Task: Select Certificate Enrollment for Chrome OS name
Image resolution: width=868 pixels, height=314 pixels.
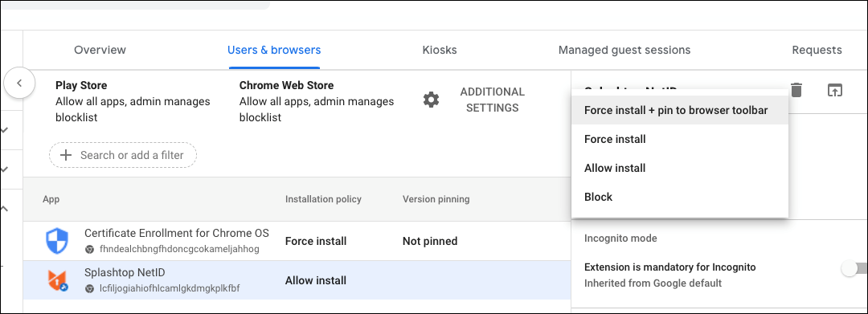Action: pyautogui.click(x=177, y=233)
